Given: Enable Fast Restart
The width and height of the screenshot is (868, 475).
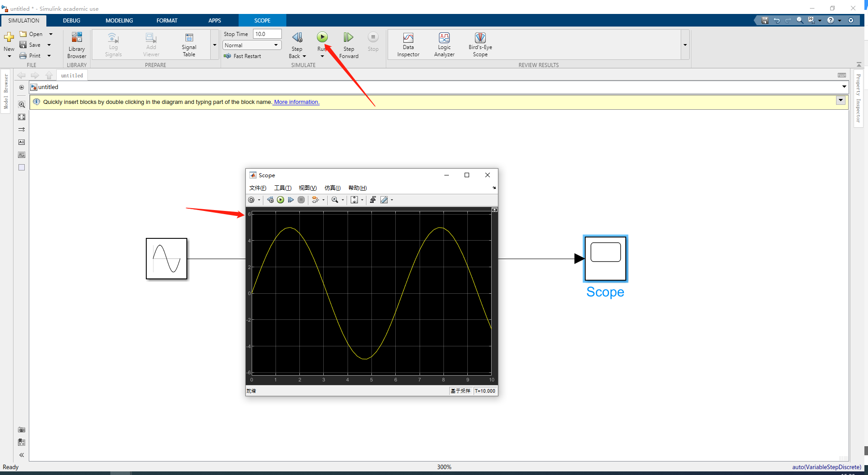Looking at the screenshot, I should tap(243, 56).
